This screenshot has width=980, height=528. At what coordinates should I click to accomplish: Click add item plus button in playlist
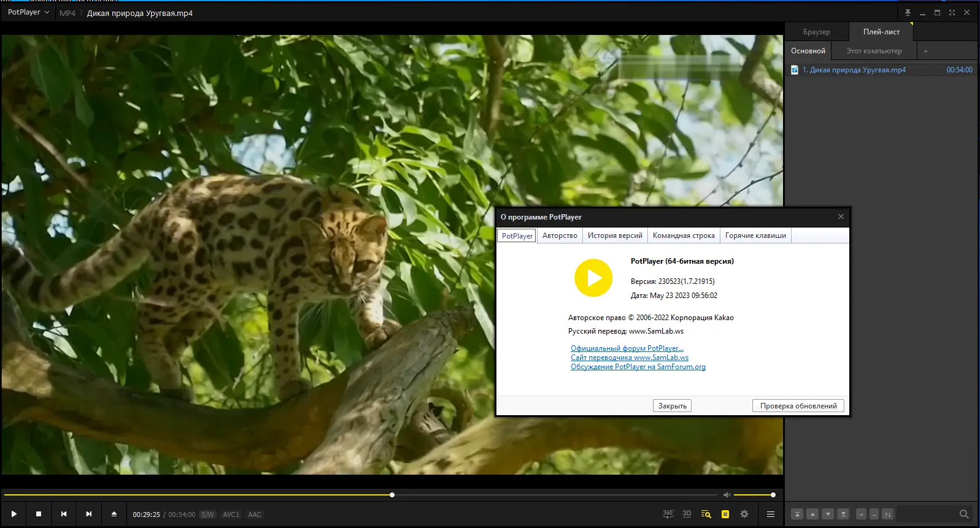pos(861,514)
